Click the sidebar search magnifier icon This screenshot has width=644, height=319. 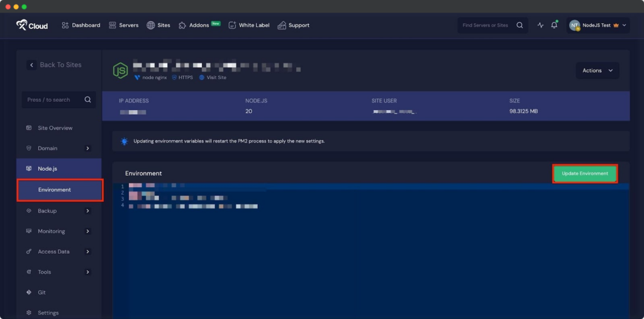88,100
